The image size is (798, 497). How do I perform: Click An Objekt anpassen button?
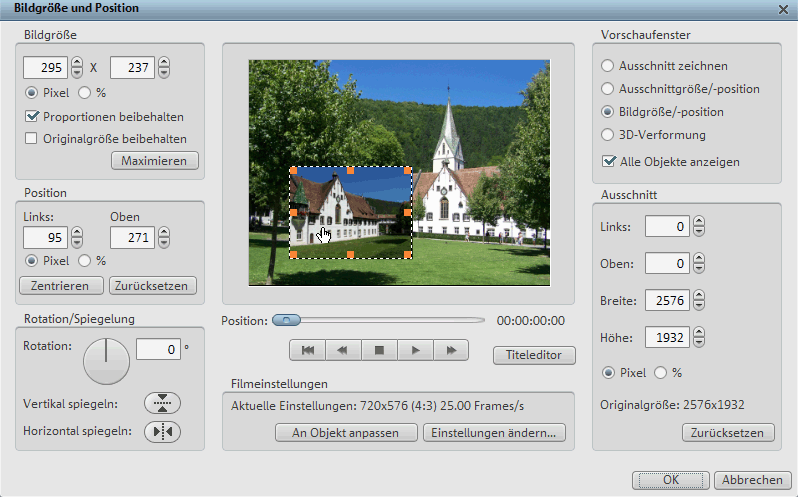pyautogui.click(x=346, y=432)
